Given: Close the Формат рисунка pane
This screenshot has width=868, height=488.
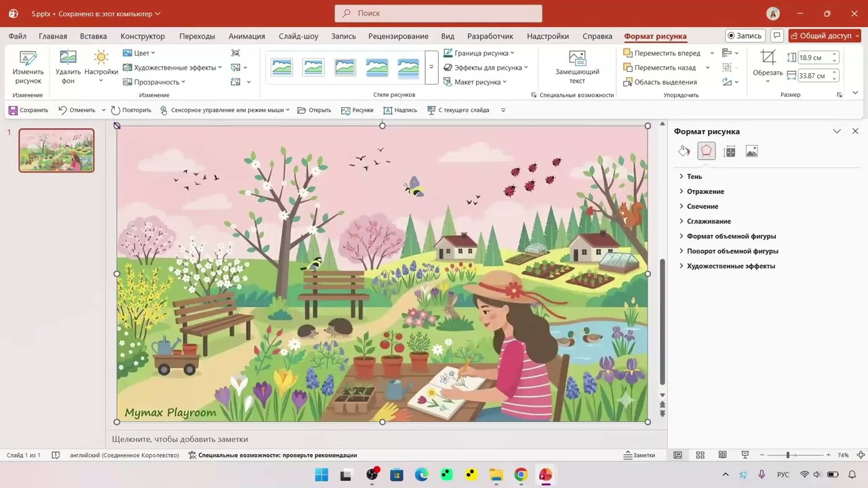Looking at the screenshot, I should (x=855, y=131).
